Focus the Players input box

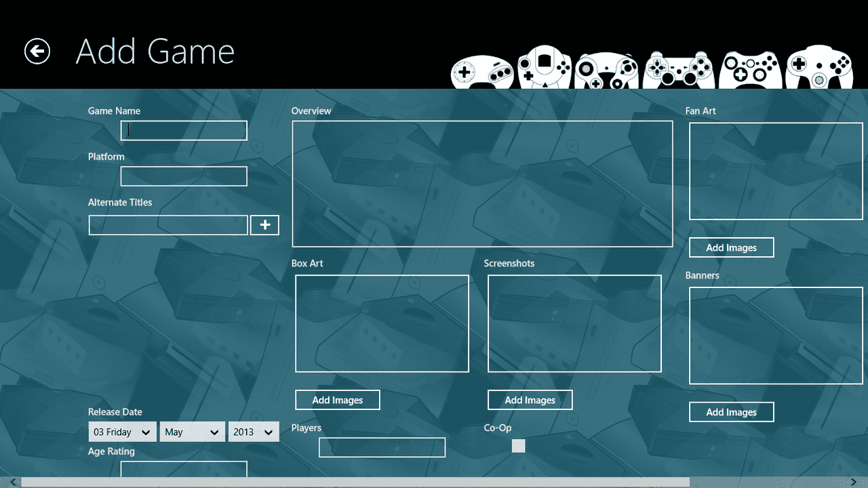382,447
